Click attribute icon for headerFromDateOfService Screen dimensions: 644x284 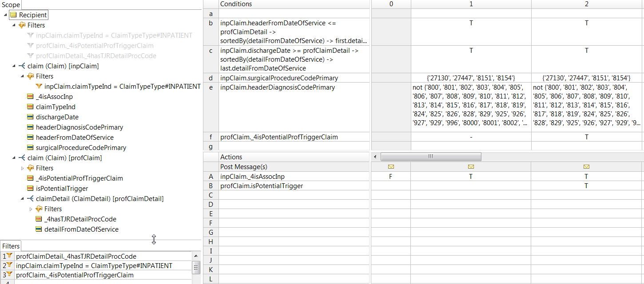click(30, 138)
